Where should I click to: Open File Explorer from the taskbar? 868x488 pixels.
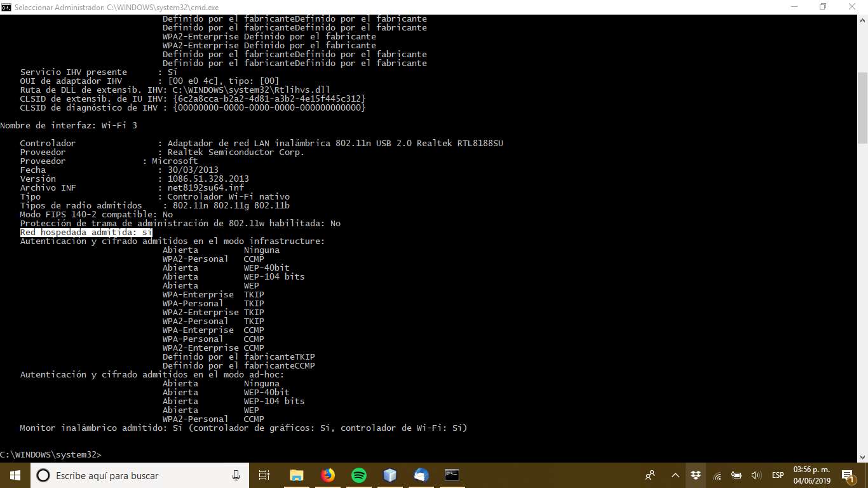click(296, 475)
